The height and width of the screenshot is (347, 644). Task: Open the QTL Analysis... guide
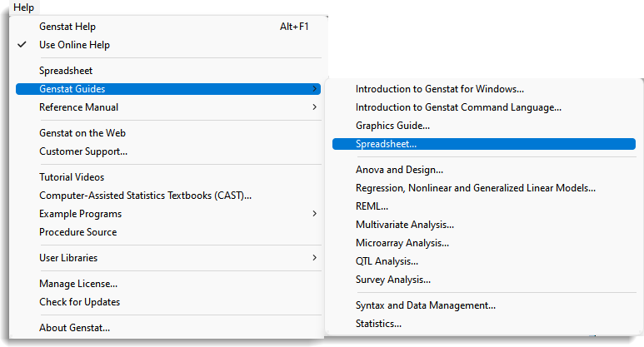(484, 261)
